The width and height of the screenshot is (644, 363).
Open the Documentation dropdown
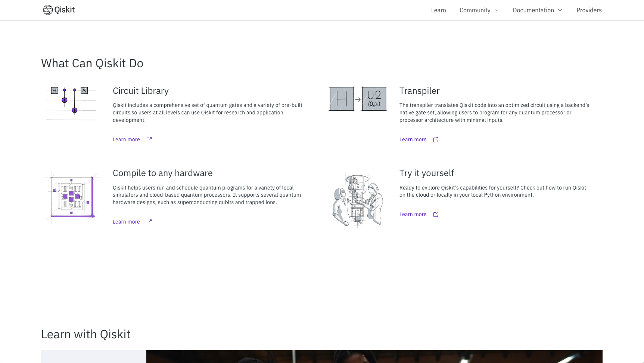coord(537,10)
